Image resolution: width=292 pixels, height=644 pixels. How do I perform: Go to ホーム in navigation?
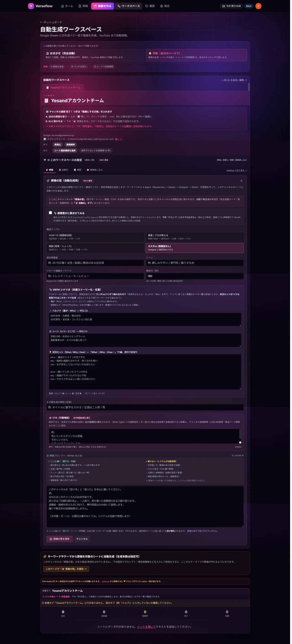click(67, 6)
